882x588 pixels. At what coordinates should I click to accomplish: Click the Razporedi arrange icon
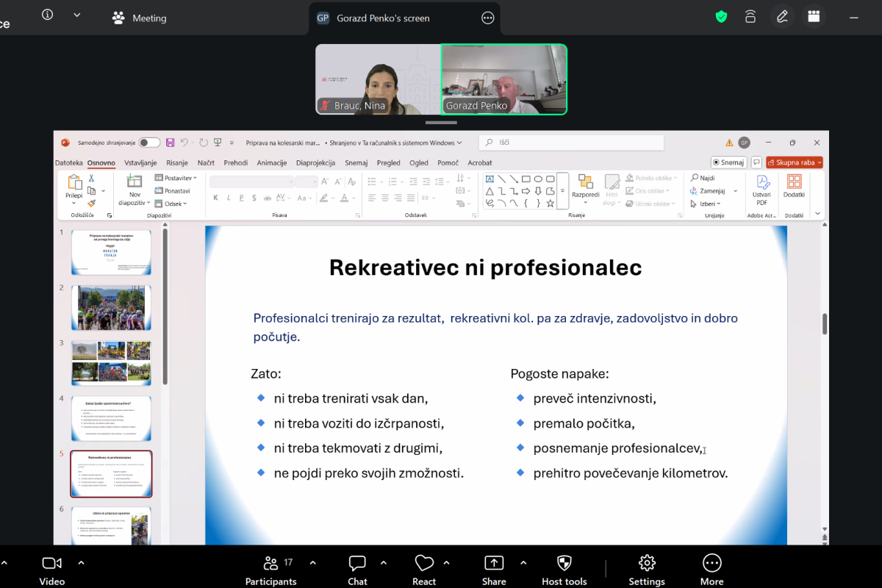tap(585, 182)
